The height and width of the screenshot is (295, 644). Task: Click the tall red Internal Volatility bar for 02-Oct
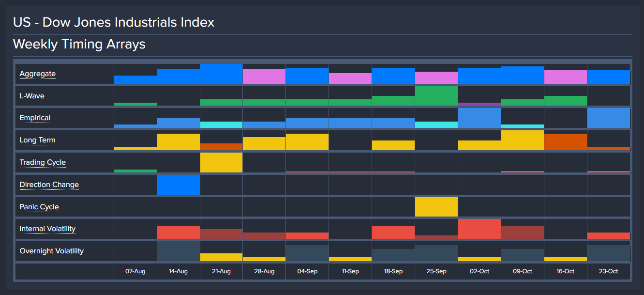pos(479,229)
